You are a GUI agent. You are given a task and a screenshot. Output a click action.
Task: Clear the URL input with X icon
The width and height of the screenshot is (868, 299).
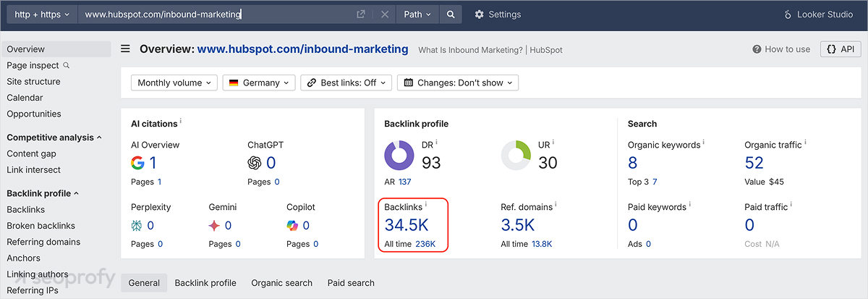tap(385, 14)
